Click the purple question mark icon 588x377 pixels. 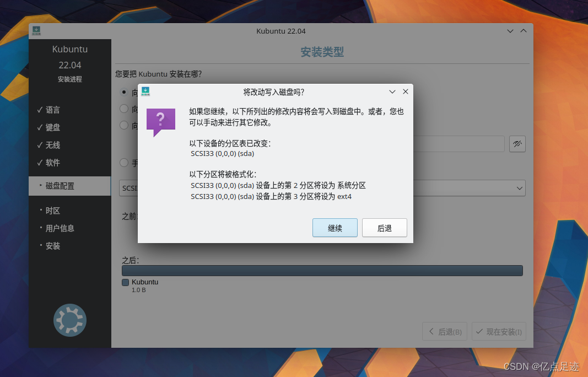[x=160, y=122]
